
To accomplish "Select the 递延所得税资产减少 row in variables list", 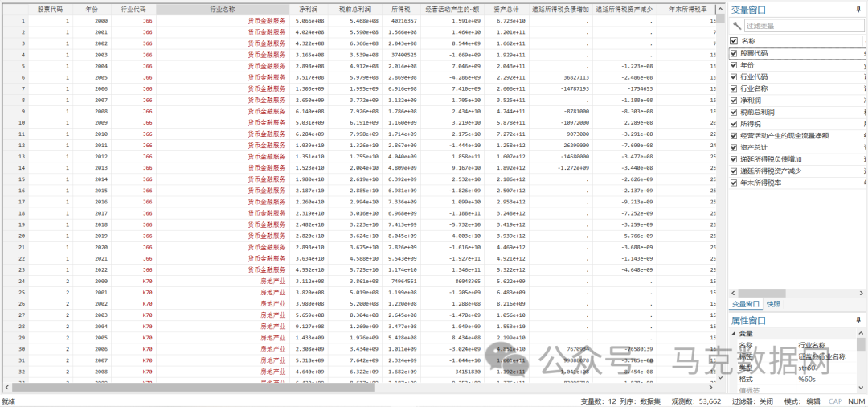I will [798, 171].
